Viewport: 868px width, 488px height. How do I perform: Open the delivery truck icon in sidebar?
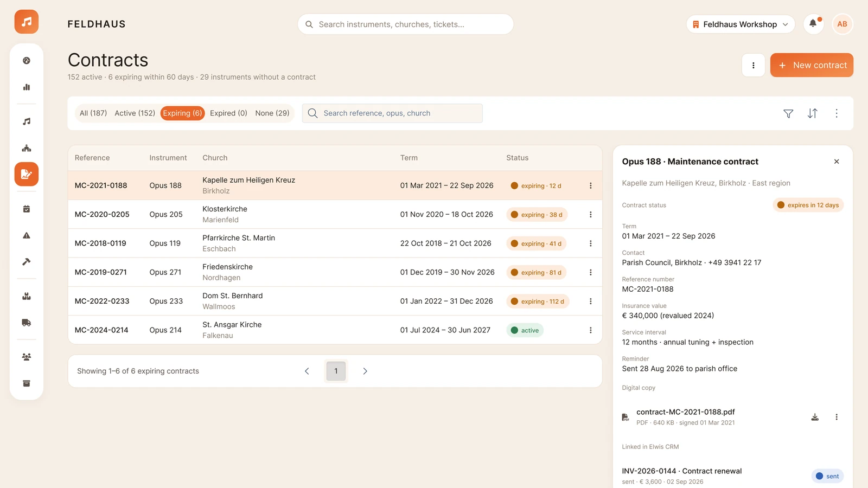pyautogui.click(x=27, y=323)
